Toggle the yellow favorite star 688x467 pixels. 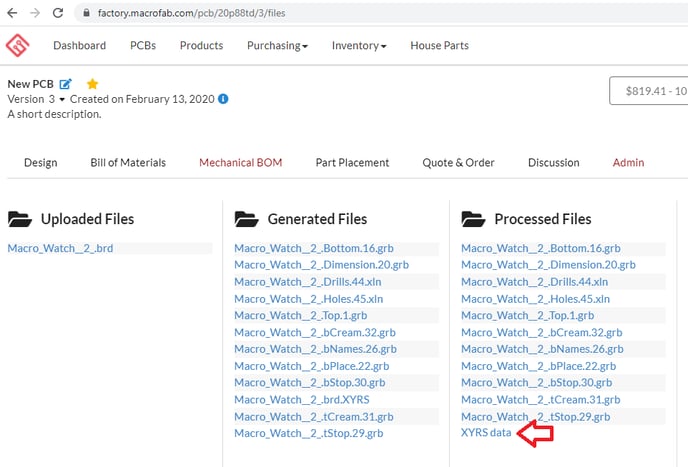tap(93, 83)
